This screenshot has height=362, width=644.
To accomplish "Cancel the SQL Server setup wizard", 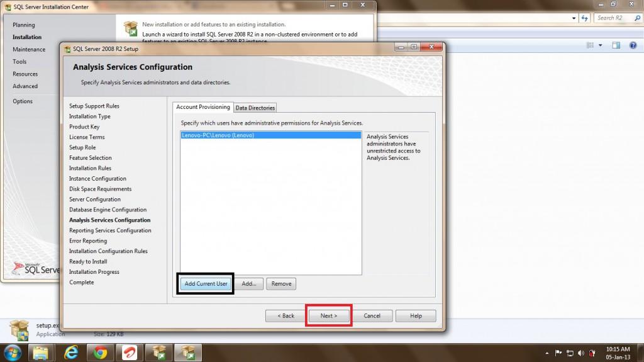I will pos(372,315).
